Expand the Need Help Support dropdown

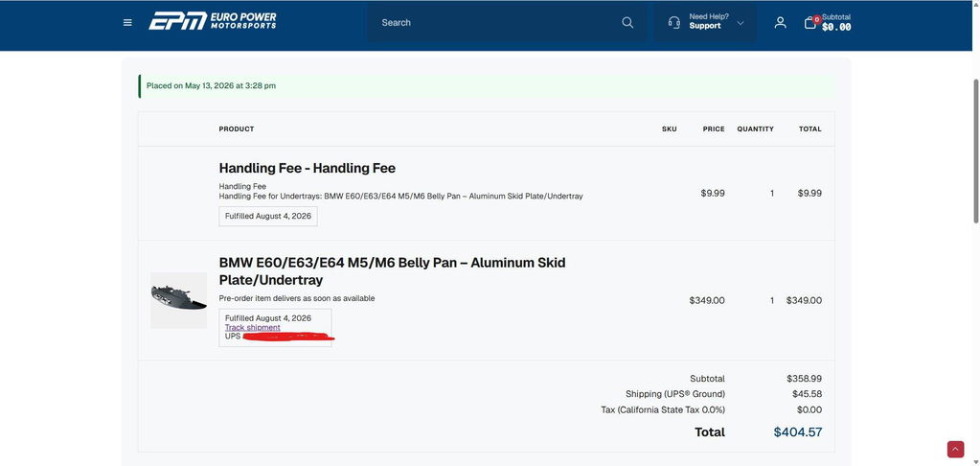(705, 22)
